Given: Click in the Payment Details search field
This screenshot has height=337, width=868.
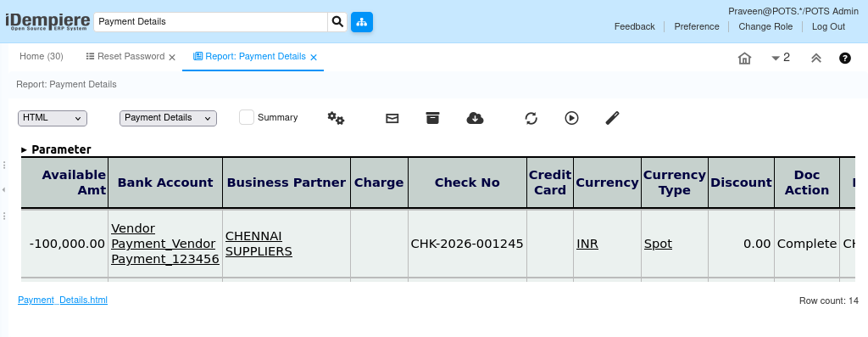Looking at the screenshot, I should tap(211, 22).
